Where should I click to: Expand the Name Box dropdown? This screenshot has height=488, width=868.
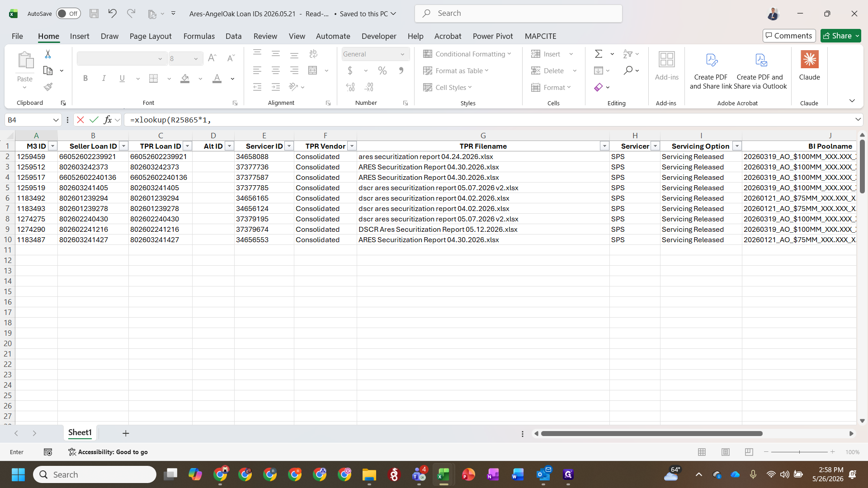(x=56, y=120)
